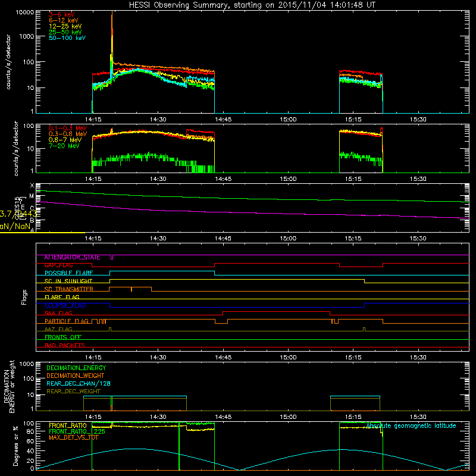This screenshot has width=476, height=476.
Task: Select the FRONT_RATIO_1225 legend label
Action: (77, 432)
